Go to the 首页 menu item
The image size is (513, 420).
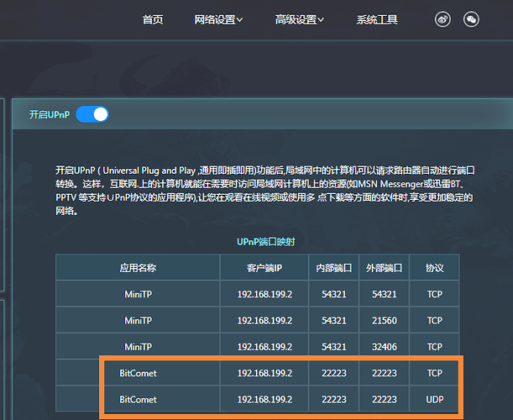click(x=153, y=20)
